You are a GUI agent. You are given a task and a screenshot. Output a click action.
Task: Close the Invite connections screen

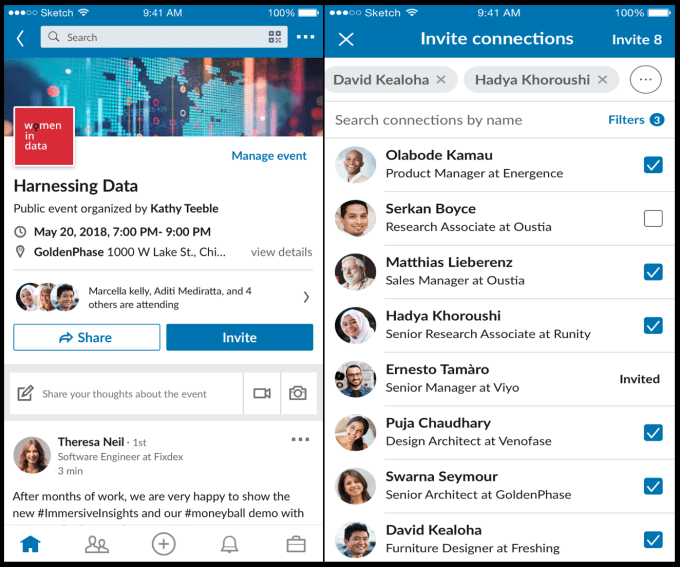pos(346,39)
